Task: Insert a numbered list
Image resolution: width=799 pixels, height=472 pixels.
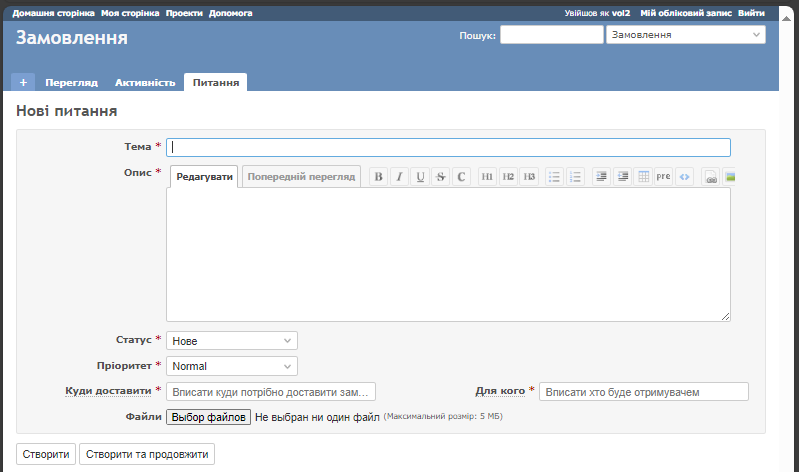Action: tap(575, 177)
